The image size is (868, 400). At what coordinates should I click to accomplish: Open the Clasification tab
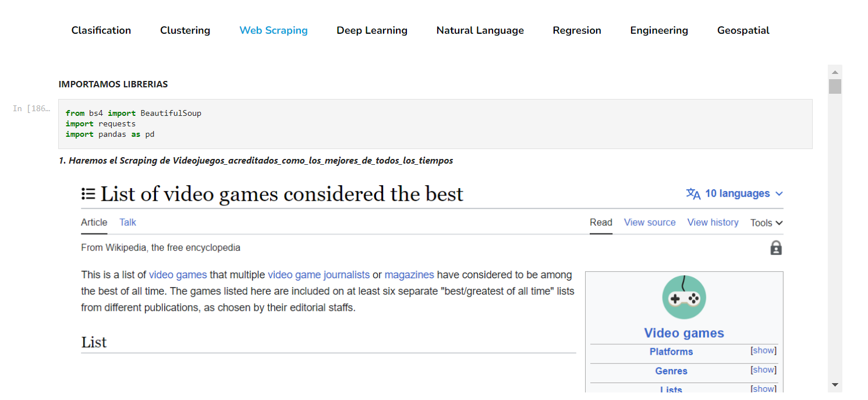101,30
